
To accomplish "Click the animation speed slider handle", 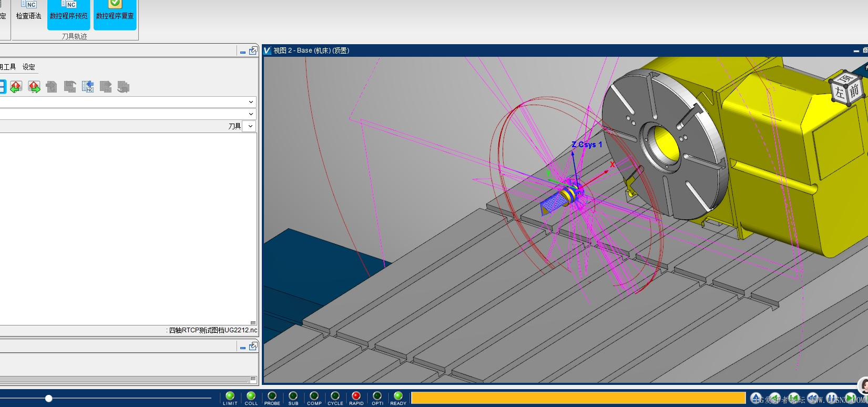I will [48, 399].
